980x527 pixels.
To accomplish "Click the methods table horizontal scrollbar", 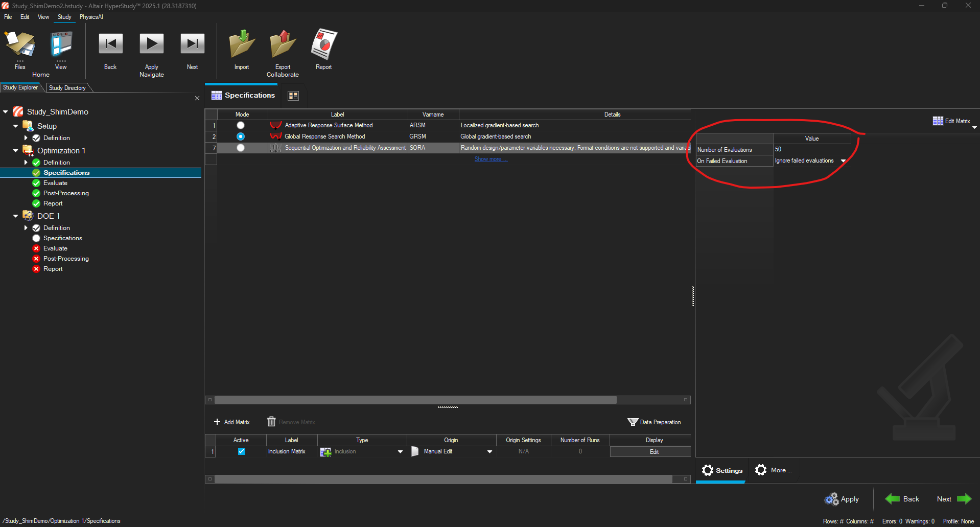I will [x=415, y=400].
